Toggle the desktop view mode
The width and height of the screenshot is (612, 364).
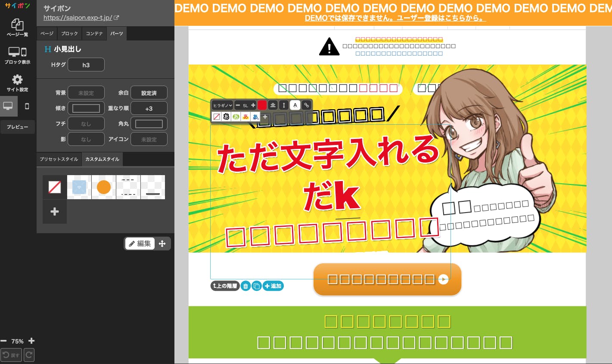[8, 106]
